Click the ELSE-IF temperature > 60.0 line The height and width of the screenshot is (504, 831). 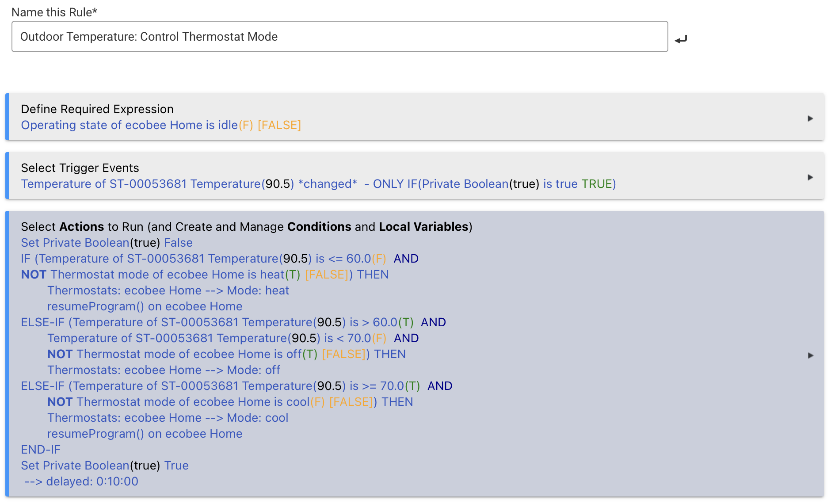(x=233, y=322)
